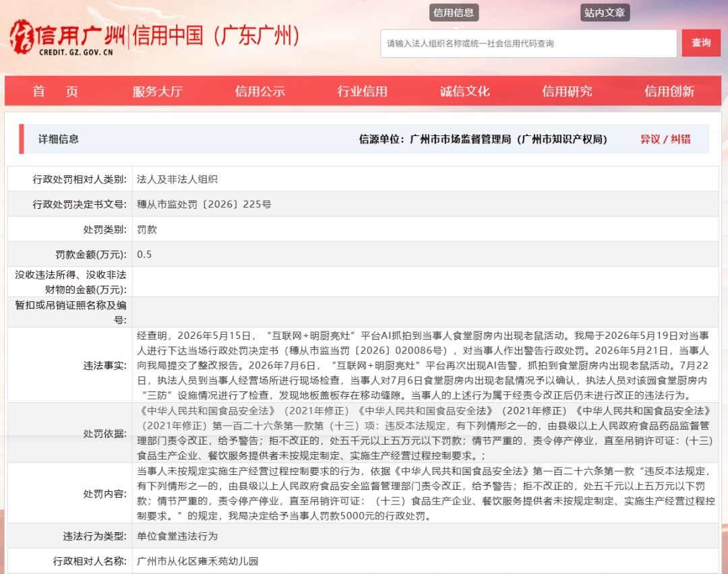Click the 详细信息 section heading

(x=59, y=139)
